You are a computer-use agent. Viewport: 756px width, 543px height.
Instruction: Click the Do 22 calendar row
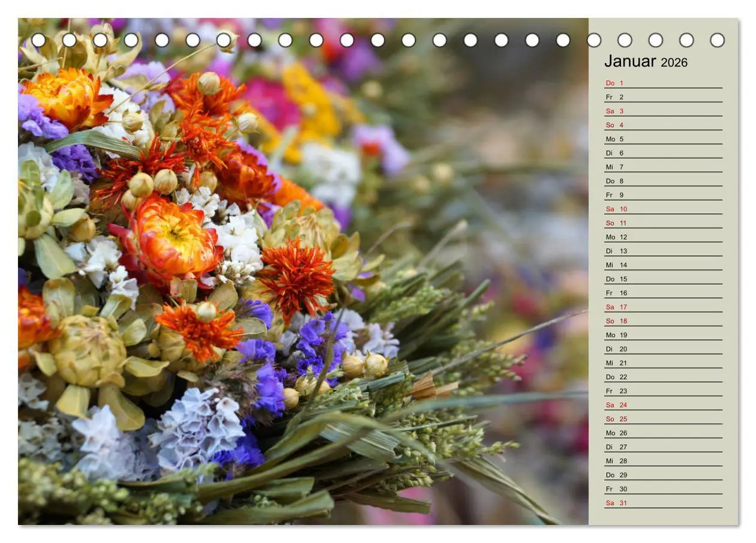pyautogui.click(x=663, y=377)
